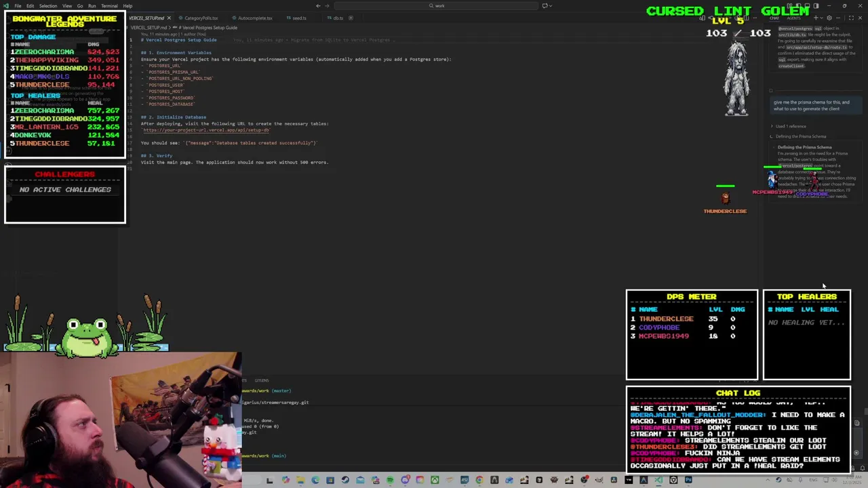Open Steam from the taskbar

(x=345, y=481)
